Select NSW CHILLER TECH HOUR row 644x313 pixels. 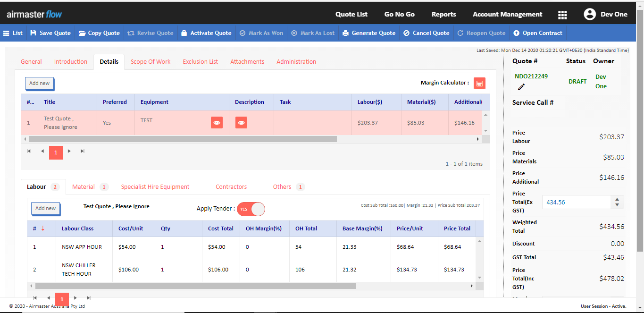tap(251, 270)
